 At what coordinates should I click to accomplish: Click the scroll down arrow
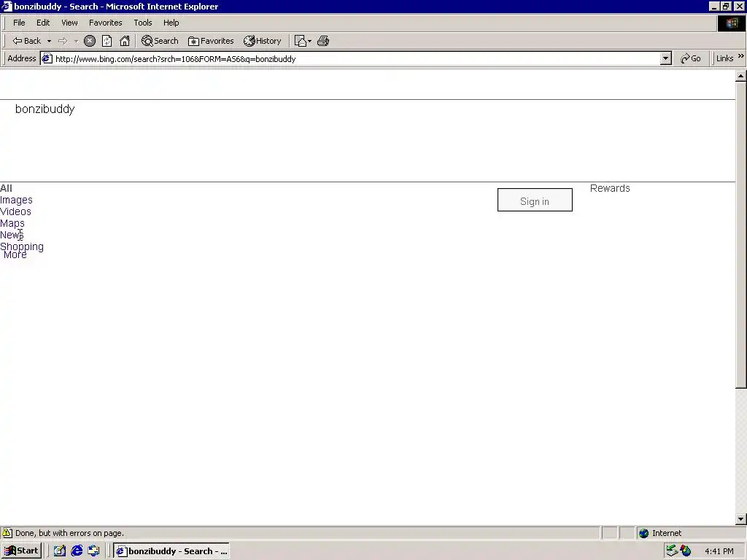(741, 519)
